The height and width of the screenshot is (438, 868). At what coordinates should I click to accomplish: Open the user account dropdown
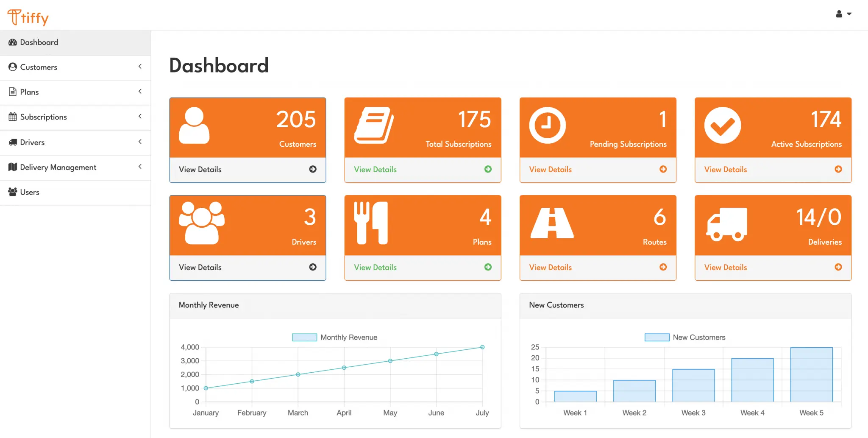(843, 14)
